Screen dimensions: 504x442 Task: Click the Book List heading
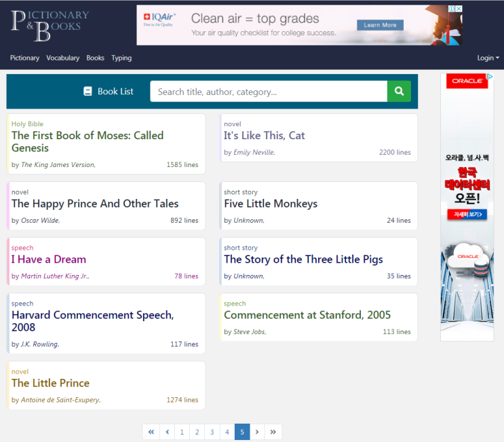[115, 92]
